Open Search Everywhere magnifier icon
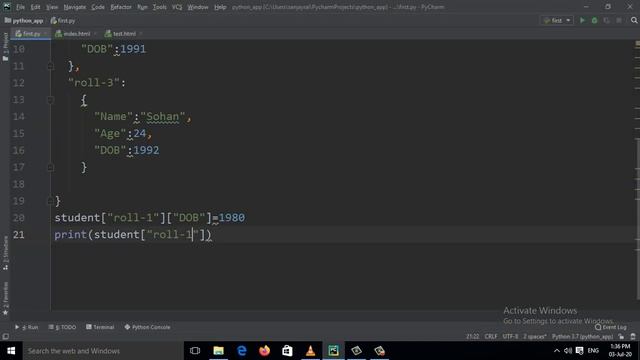 (x=634, y=20)
